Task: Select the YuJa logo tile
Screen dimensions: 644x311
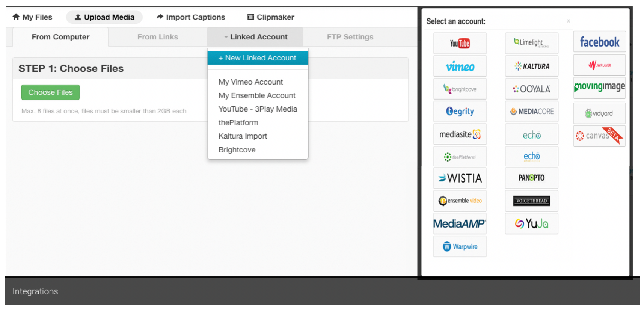Action: (531, 224)
